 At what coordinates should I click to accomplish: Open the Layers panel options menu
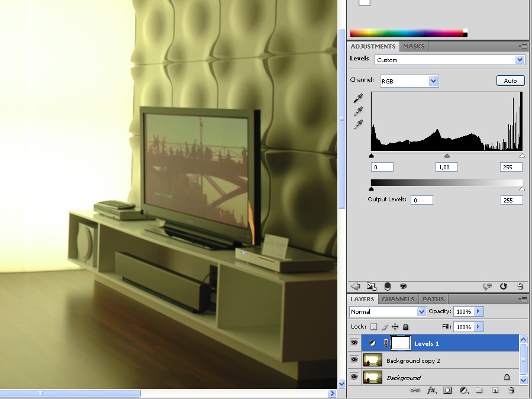coord(523,299)
